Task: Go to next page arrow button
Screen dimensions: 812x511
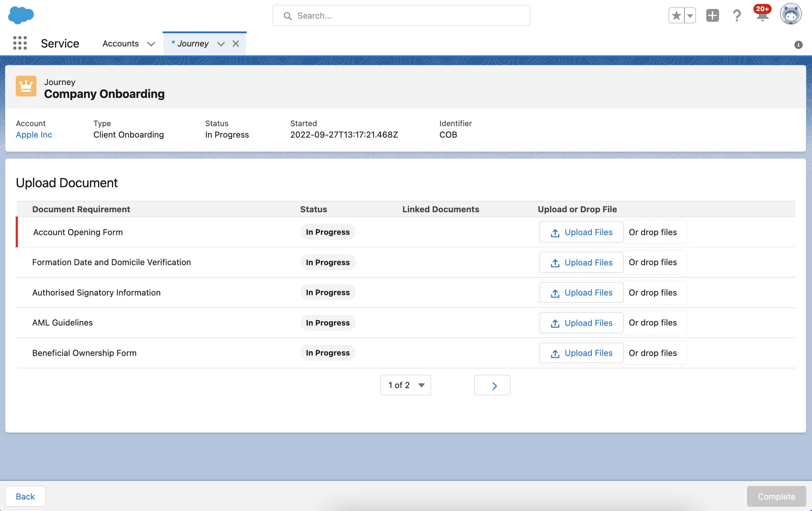Action: [492, 385]
